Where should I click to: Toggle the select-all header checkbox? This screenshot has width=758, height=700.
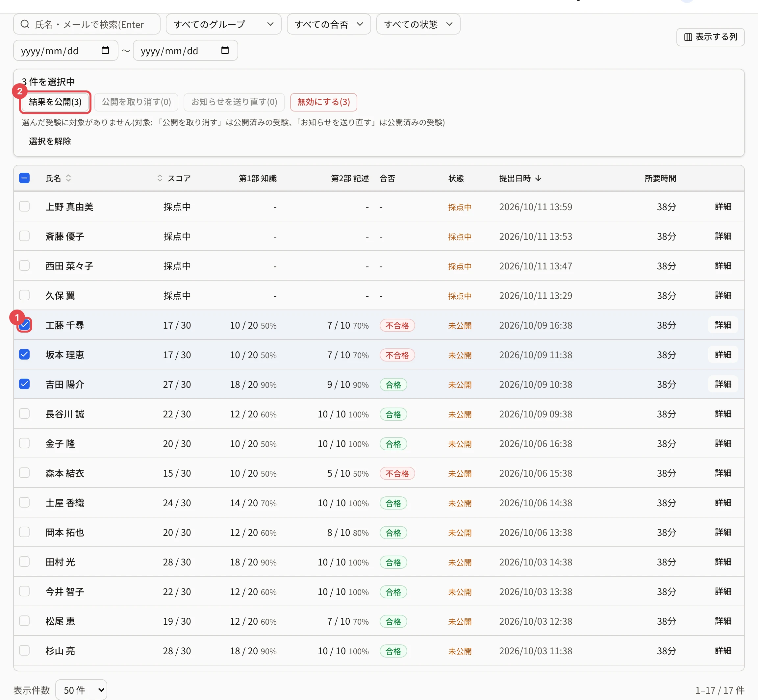25,178
